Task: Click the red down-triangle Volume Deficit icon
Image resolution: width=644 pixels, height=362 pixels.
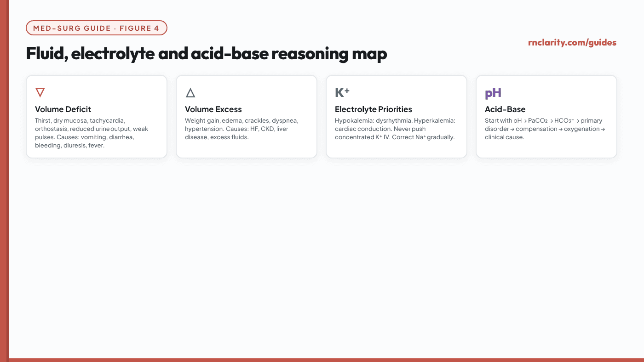Action: 40,93
